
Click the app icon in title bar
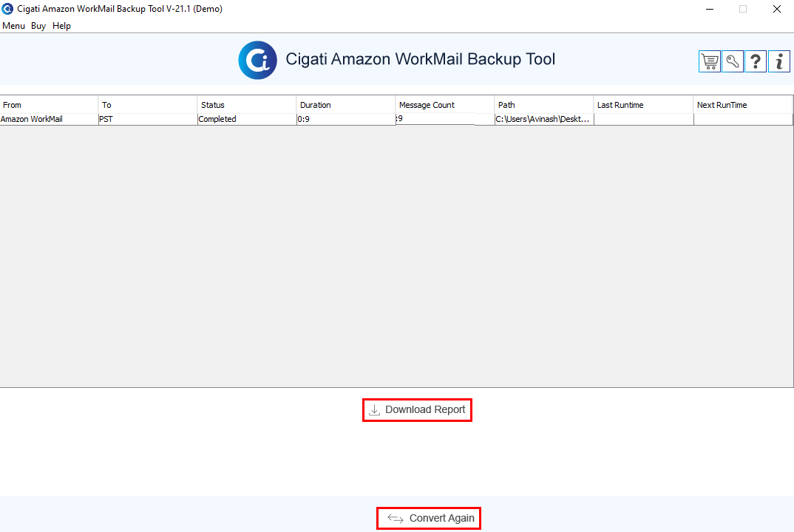pyautogui.click(x=7, y=9)
